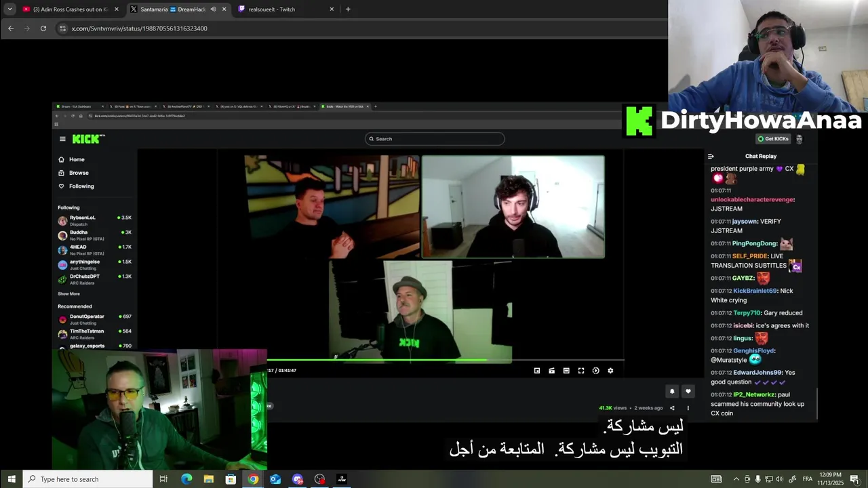The width and height of the screenshot is (868, 488).
Task: Select 4HEAD channel in Following list
Action: [x=94, y=250]
